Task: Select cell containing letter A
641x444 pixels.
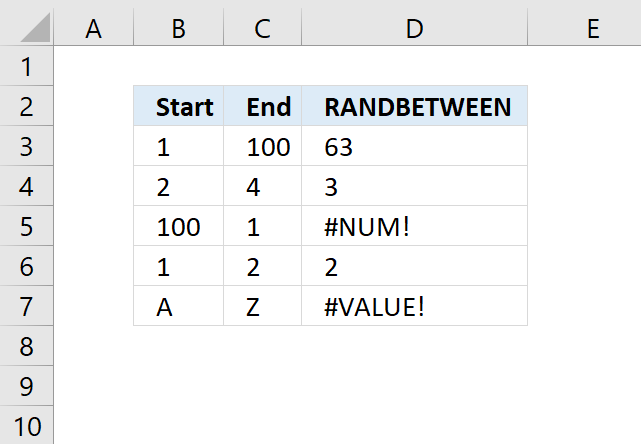Action: 179,306
